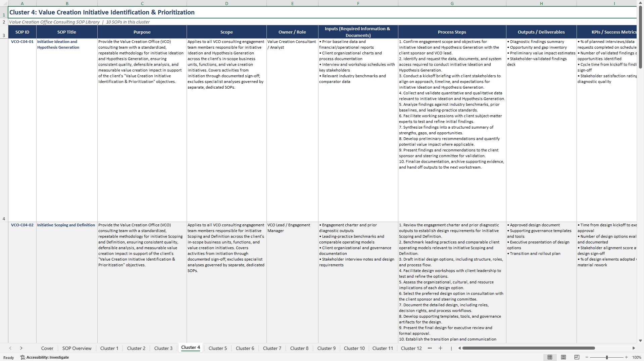
Task: Click the vertical scrollbar thumb
Action: coord(640,37)
